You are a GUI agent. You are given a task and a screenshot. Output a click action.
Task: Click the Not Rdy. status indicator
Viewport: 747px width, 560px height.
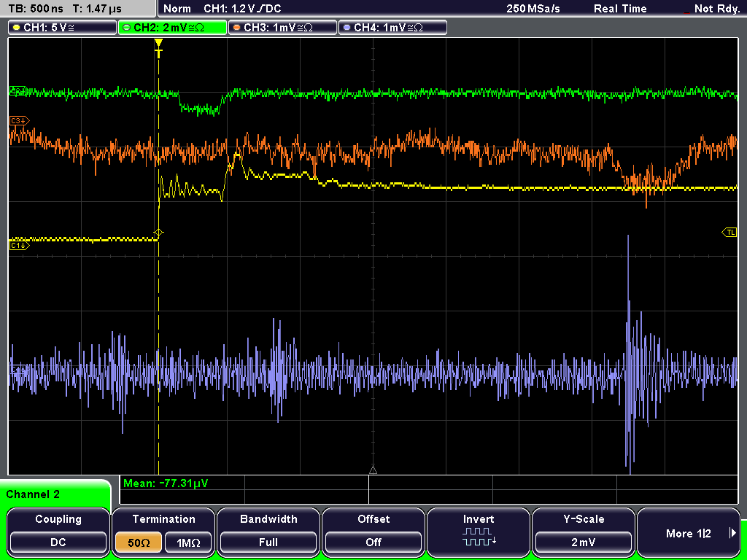click(716, 9)
